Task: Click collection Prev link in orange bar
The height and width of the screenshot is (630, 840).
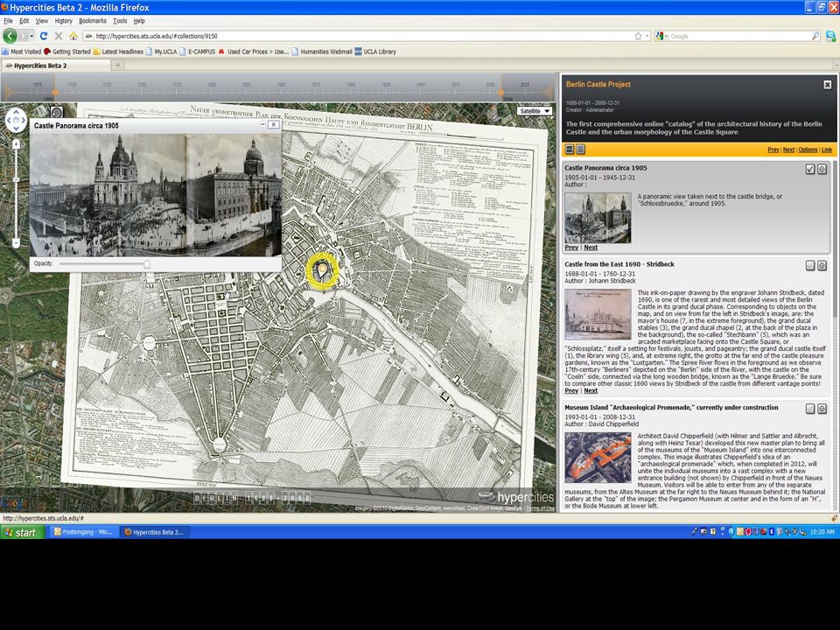Action: 773,150
